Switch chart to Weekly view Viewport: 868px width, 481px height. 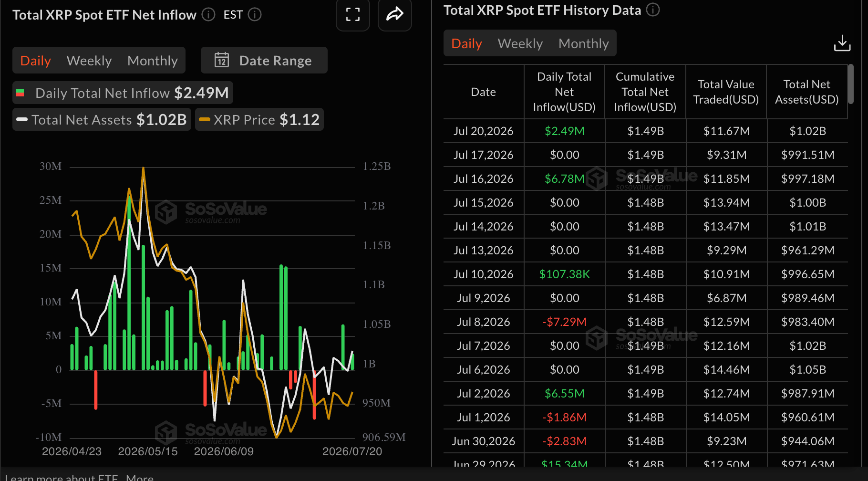pyautogui.click(x=89, y=61)
